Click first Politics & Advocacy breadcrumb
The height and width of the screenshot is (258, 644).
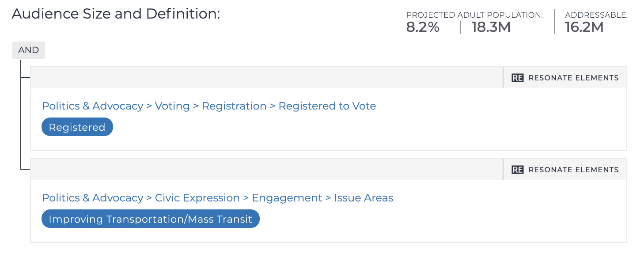tap(92, 106)
